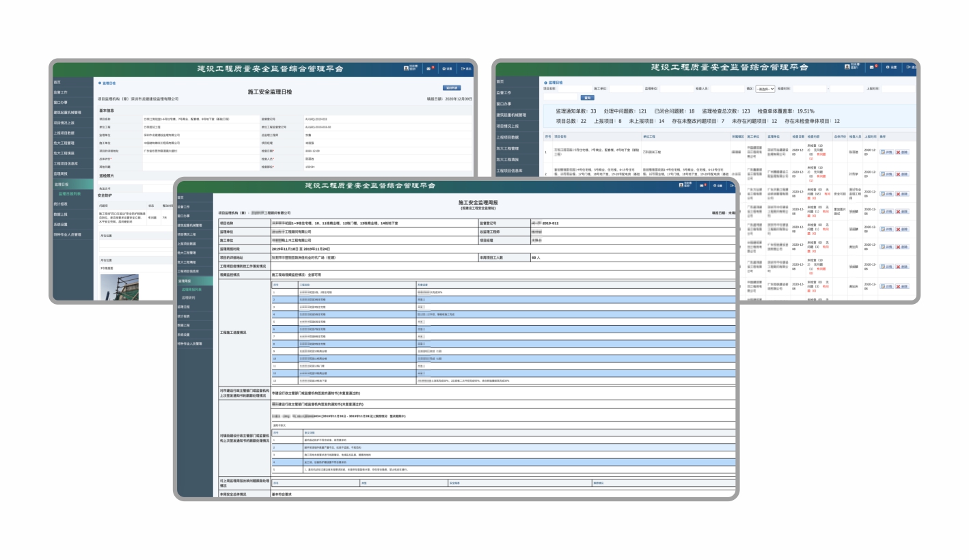Click the scaffolding inspection photo thumbnail
The height and width of the screenshot is (560, 969).
click(x=120, y=287)
